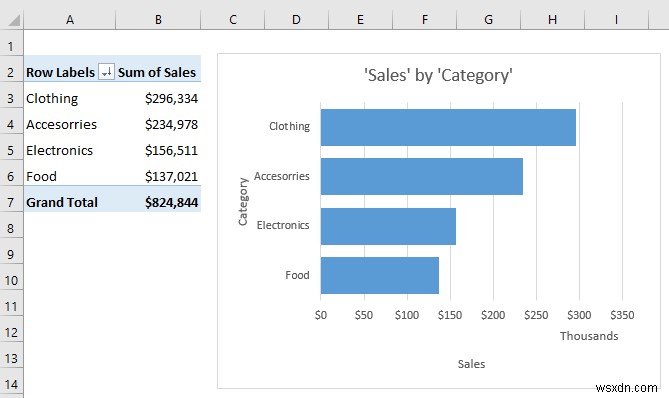Select column H header
The width and height of the screenshot is (669, 398).
(x=553, y=20)
